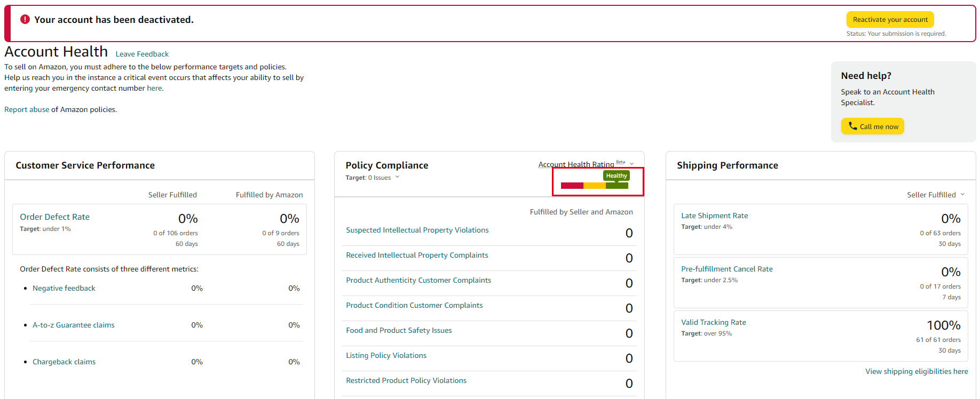980x399 pixels.
Task: Click the Reactivate your account button
Action: coord(890,20)
